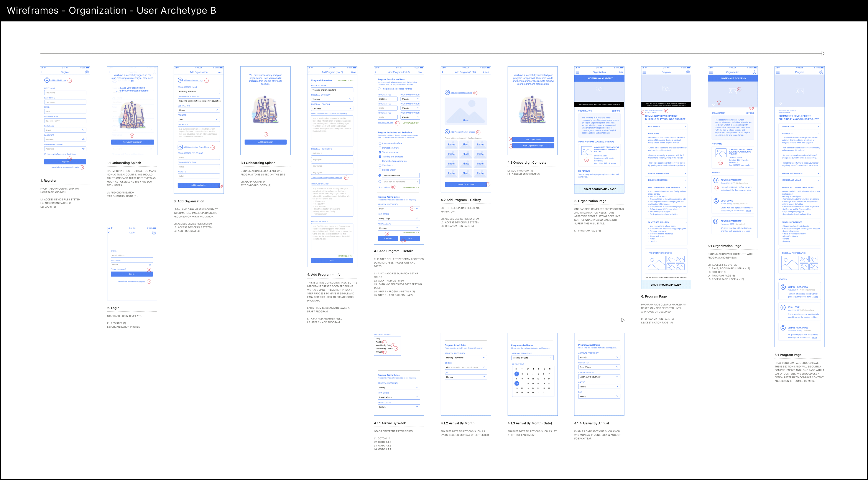This screenshot has width=868, height=480.
Task: Open Program Category dropdown showing Teaching
Action: pos(332,99)
